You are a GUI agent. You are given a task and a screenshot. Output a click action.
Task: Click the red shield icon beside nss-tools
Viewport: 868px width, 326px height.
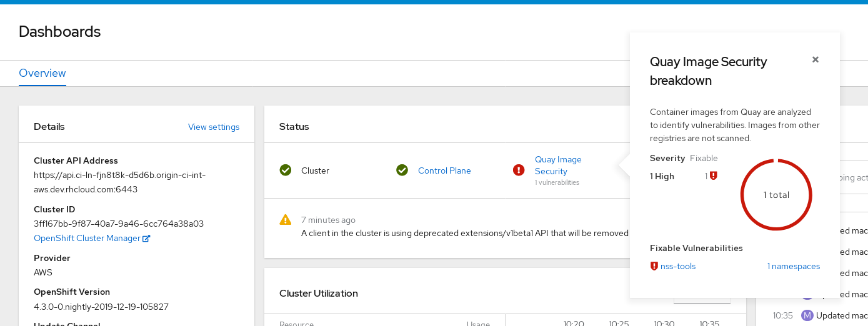click(654, 266)
